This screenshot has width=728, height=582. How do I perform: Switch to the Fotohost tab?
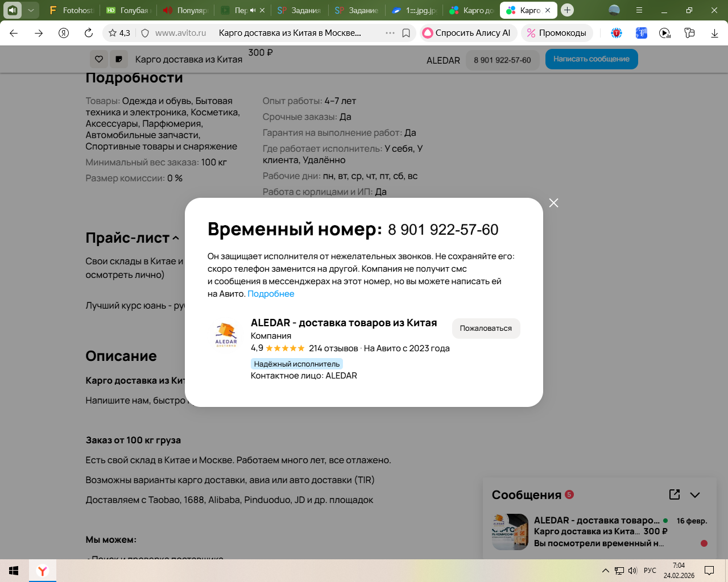[x=72, y=10]
